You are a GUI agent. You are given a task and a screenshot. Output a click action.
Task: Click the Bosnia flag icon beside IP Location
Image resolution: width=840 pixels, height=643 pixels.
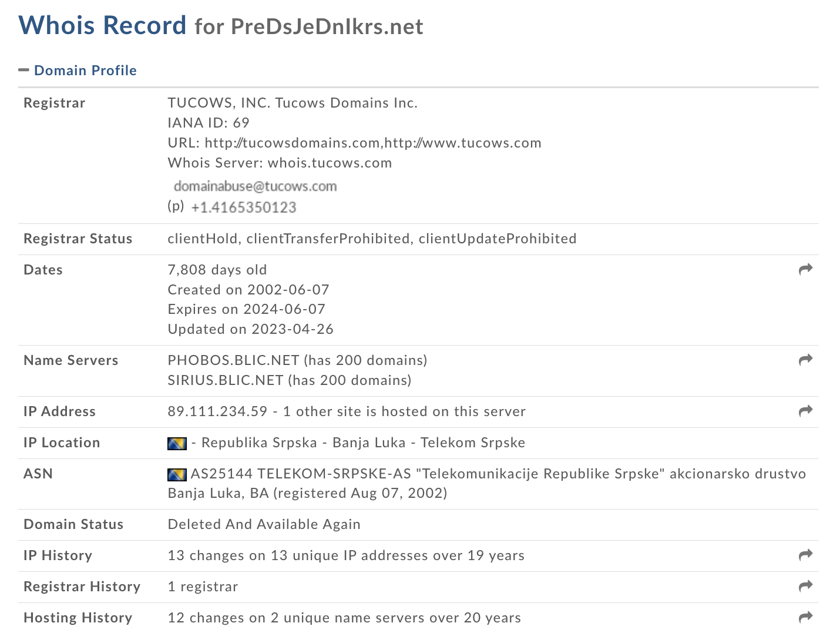(x=177, y=443)
